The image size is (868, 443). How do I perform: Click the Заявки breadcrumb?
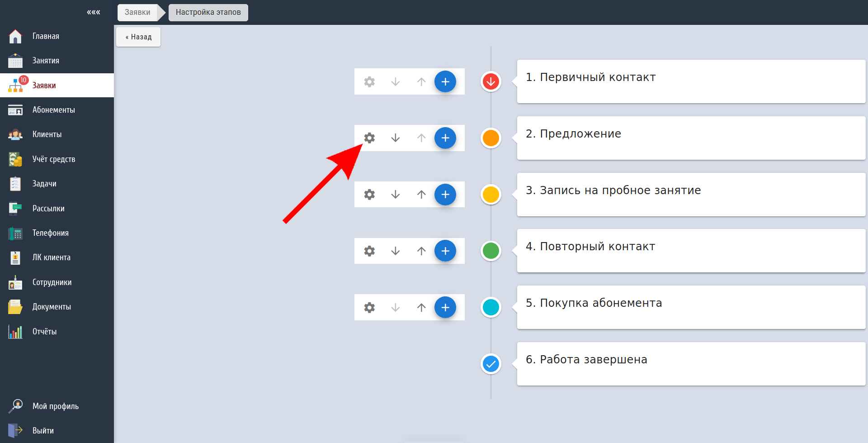pyautogui.click(x=137, y=12)
